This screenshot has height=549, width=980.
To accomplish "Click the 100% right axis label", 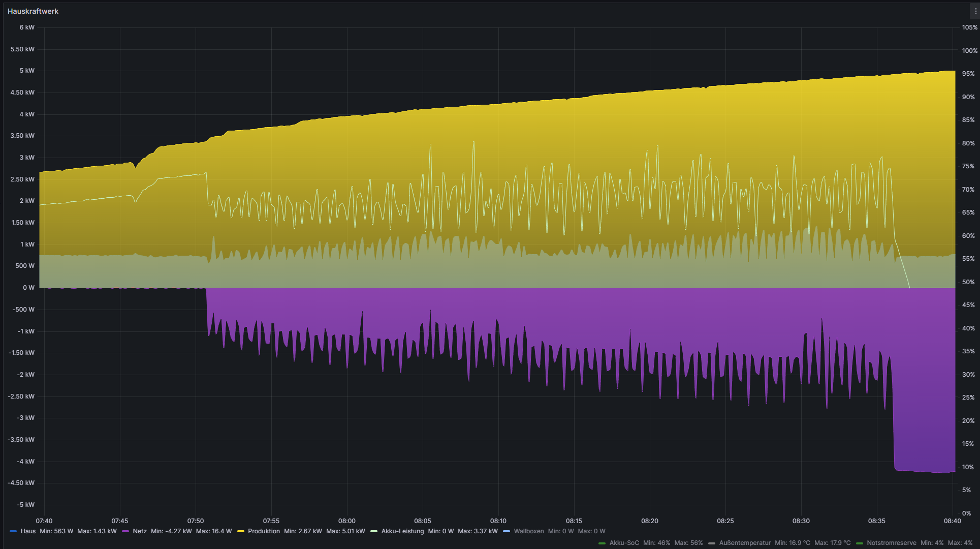I will pos(970,51).
